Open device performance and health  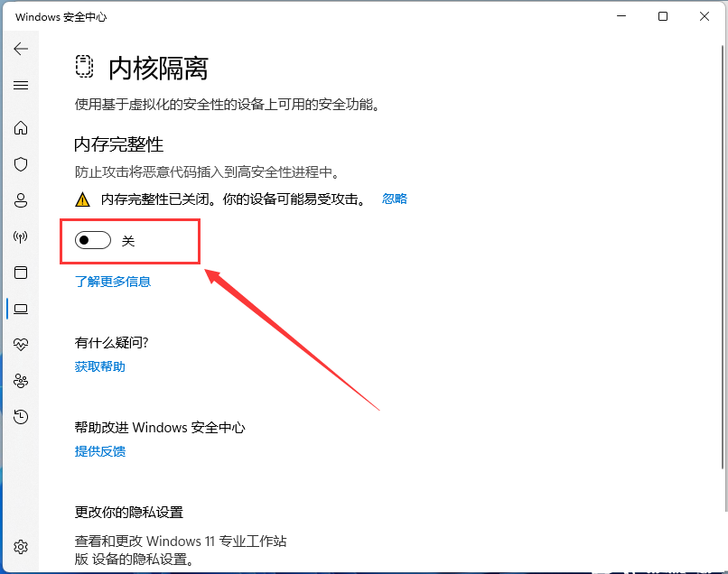(x=21, y=344)
